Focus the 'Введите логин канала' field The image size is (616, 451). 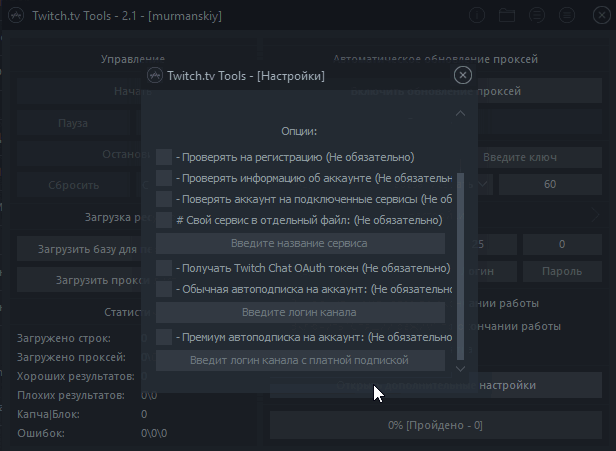coord(300,312)
